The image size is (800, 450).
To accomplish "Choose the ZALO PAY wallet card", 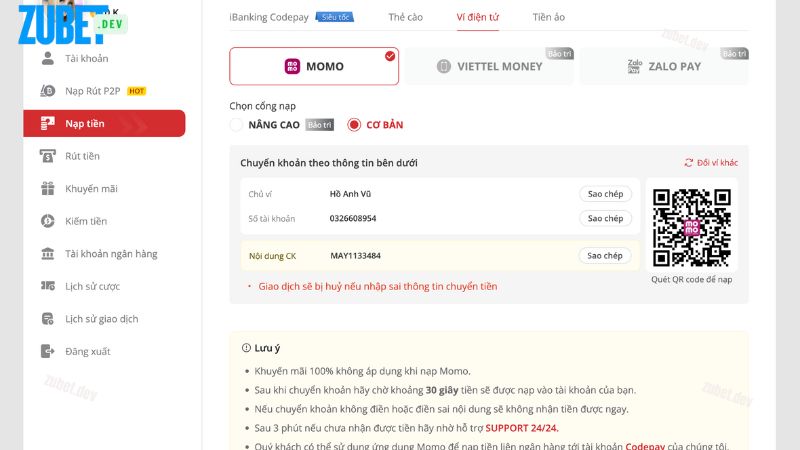I will tap(664, 66).
